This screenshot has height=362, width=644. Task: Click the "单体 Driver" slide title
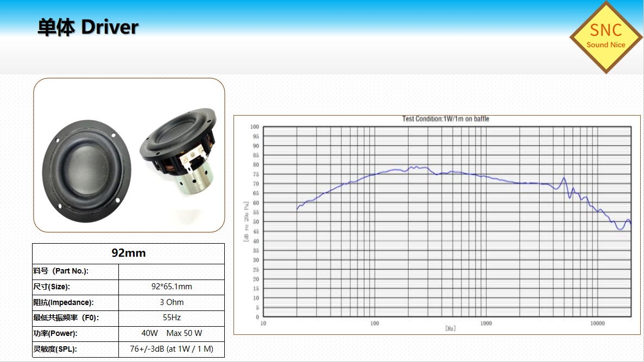coord(88,27)
